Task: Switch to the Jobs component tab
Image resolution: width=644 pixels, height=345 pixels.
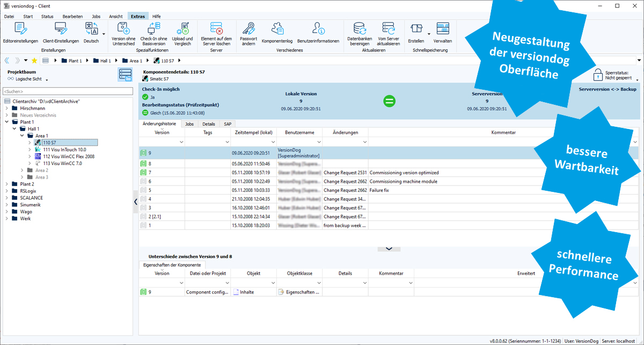Action: point(189,124)
